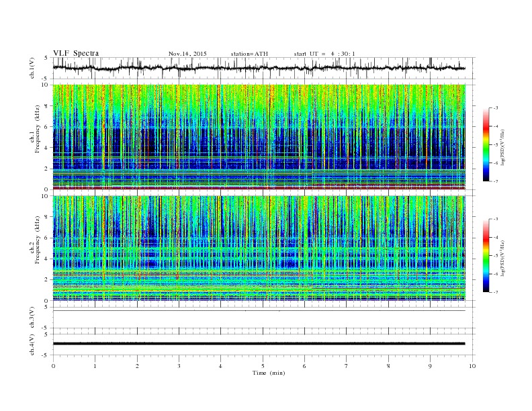Image resolution: width=532 pixels, height=411 pixels.
Task: Select the date text "Nov.14, 2015"
Action: (187, 54)
